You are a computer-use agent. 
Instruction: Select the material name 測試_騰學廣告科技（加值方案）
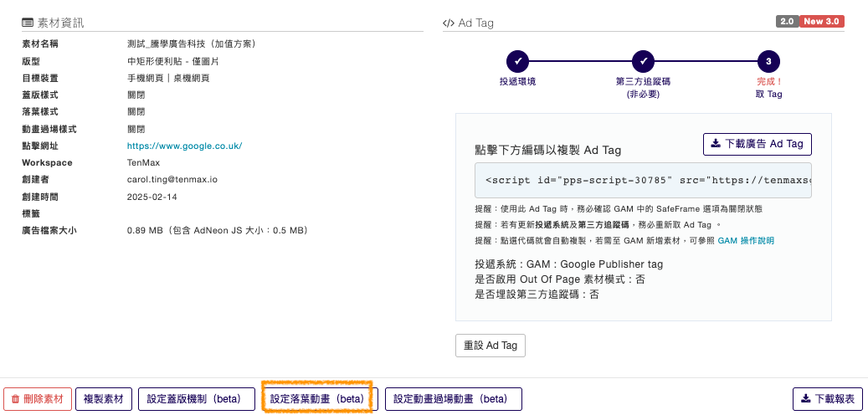click(191, 44)
